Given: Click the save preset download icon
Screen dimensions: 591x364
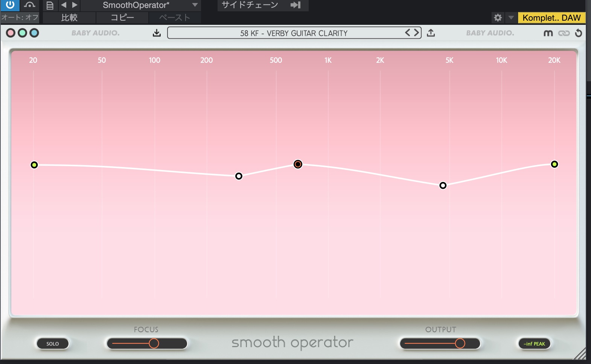Looking at the screenshot, I should coord(157,33).
